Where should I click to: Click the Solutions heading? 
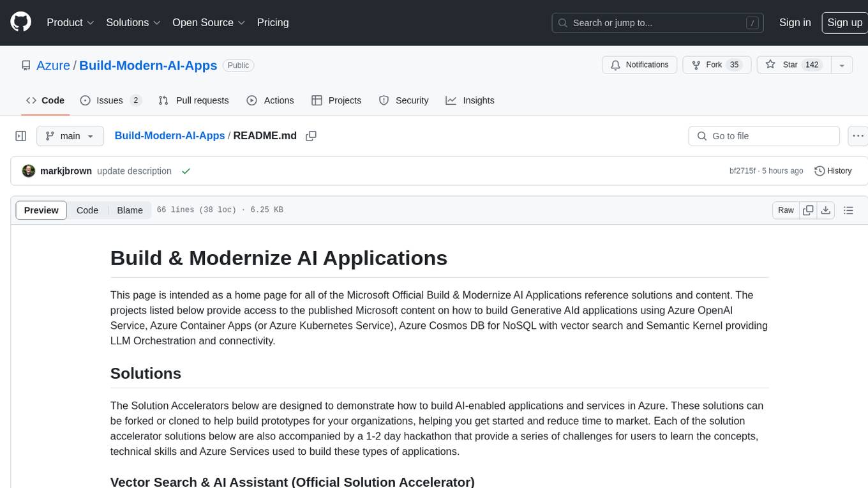(x=146, y=374)
